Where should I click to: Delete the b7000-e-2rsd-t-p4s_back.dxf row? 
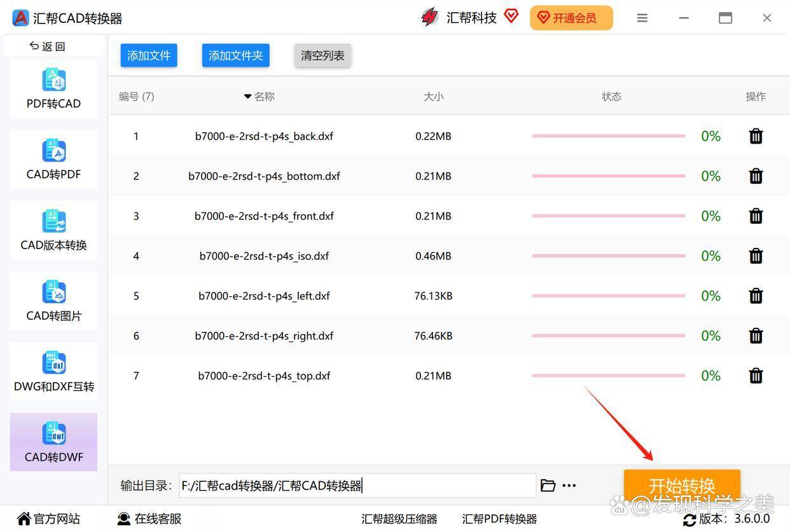coord(756,136)
